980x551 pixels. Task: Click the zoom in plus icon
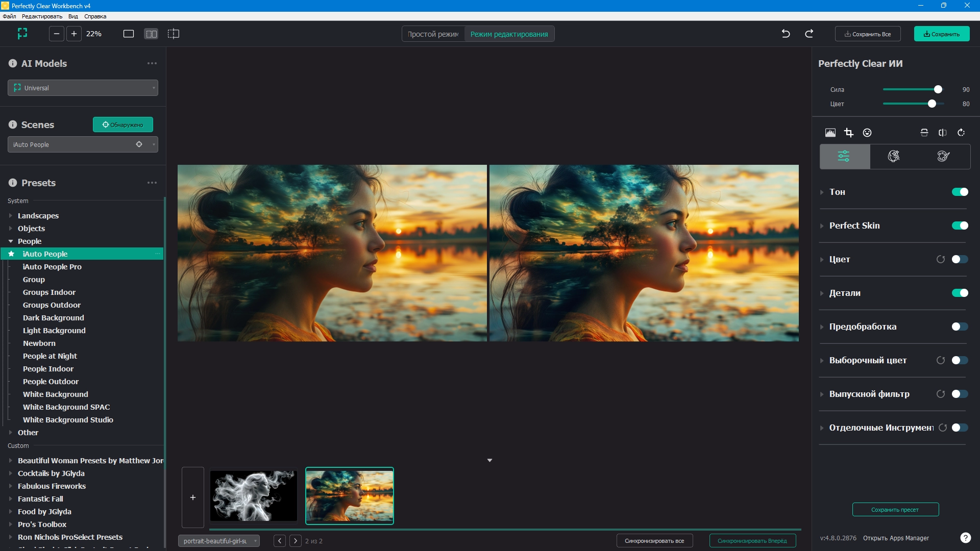pos(74,34)
